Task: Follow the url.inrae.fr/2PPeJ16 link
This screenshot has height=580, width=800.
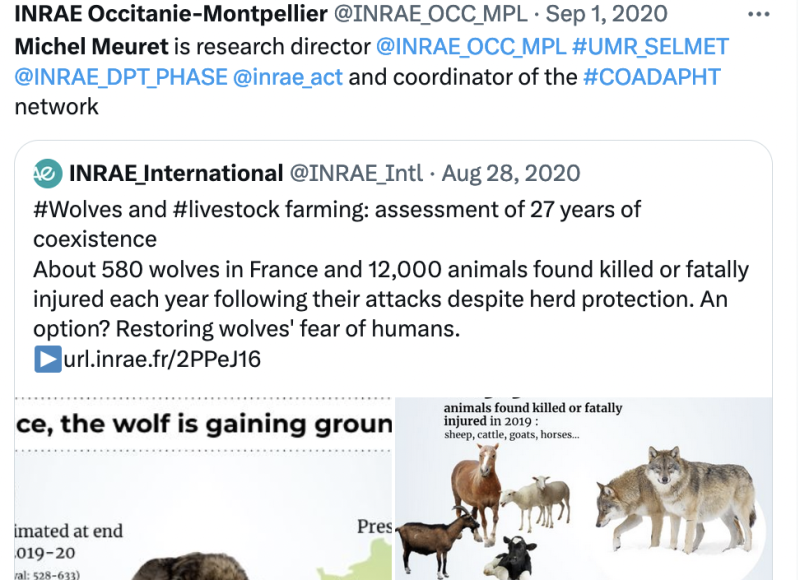Action: tap(162, 359)
